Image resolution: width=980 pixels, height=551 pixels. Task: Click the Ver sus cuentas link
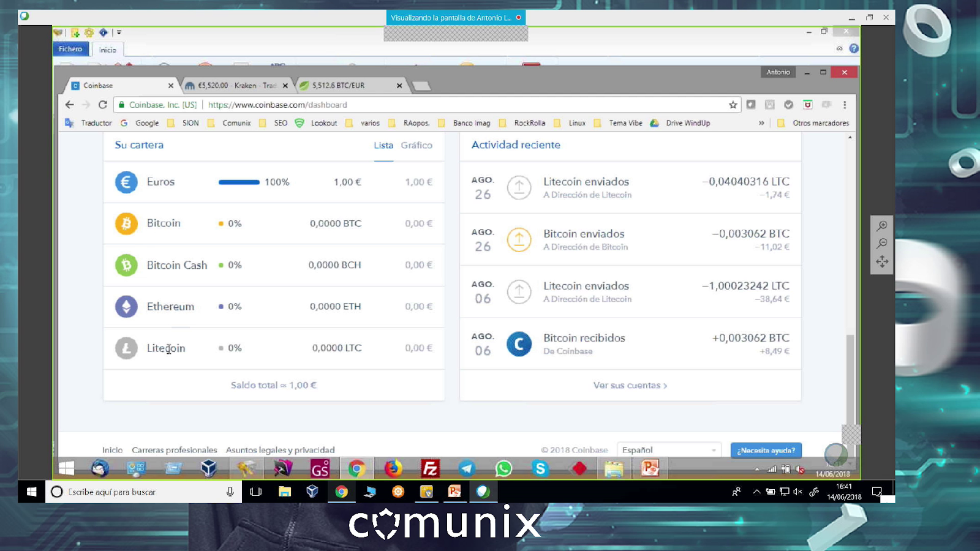pos(630,385)
